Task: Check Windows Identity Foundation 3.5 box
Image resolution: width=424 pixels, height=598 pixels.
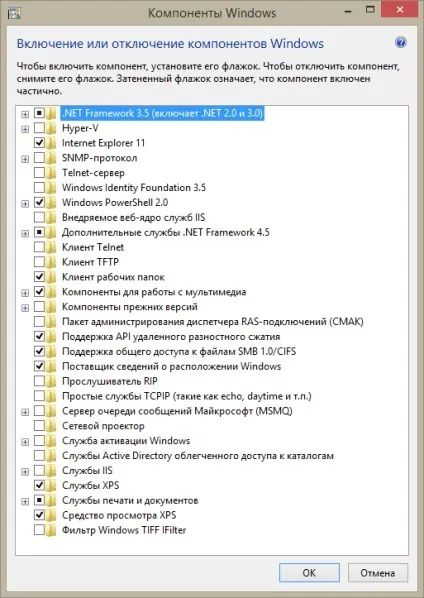Action: point(39,187)
